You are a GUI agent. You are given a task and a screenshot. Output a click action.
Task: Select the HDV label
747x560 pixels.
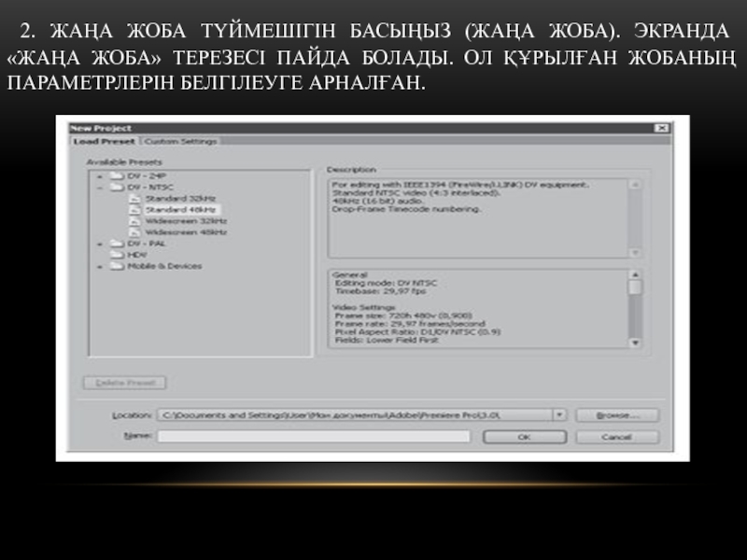coord(136,255)
